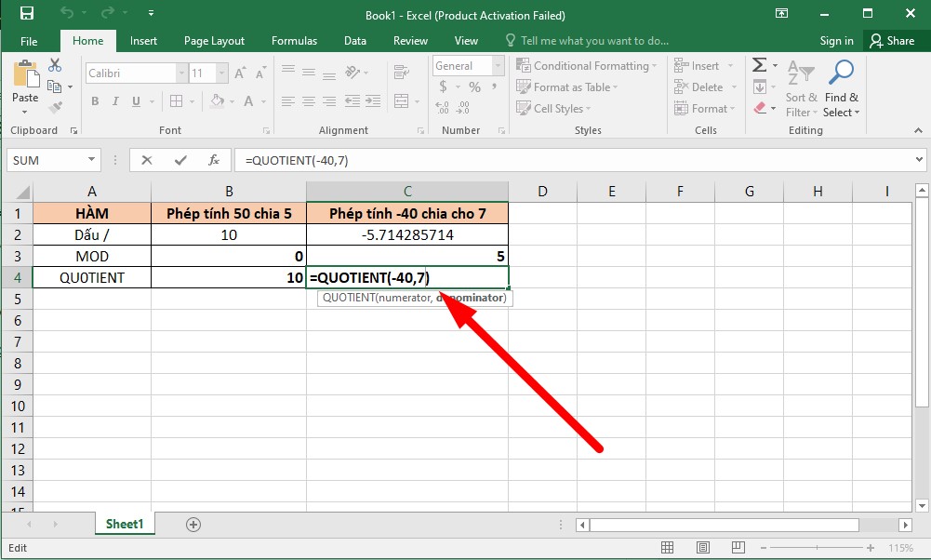Select the Sheet1 tab

(x=124, y=524)
